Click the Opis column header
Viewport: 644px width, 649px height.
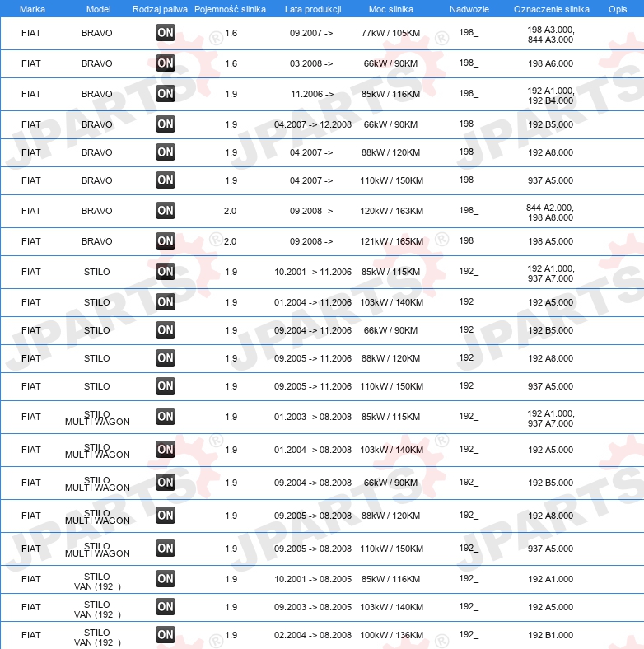[618, 9]
